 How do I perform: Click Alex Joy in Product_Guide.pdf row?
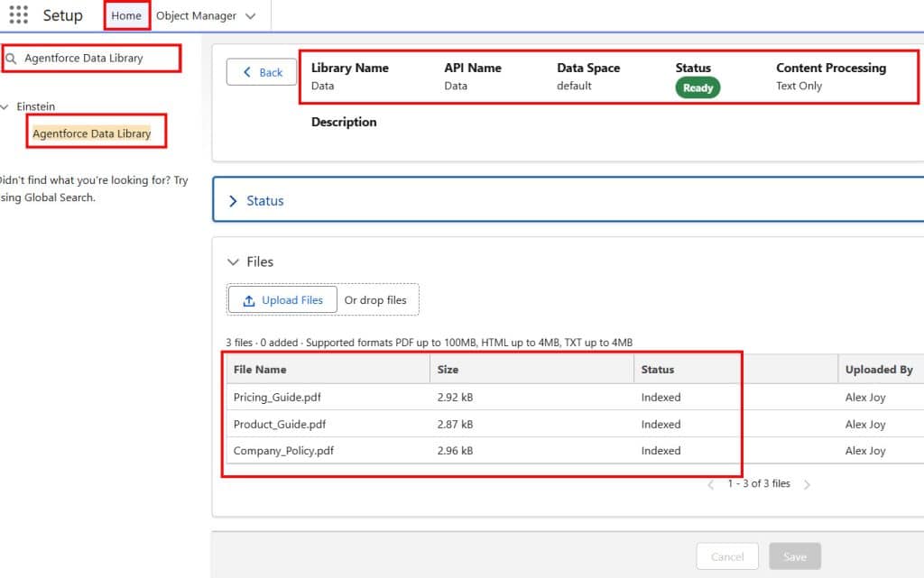click(x=865, y=425)
